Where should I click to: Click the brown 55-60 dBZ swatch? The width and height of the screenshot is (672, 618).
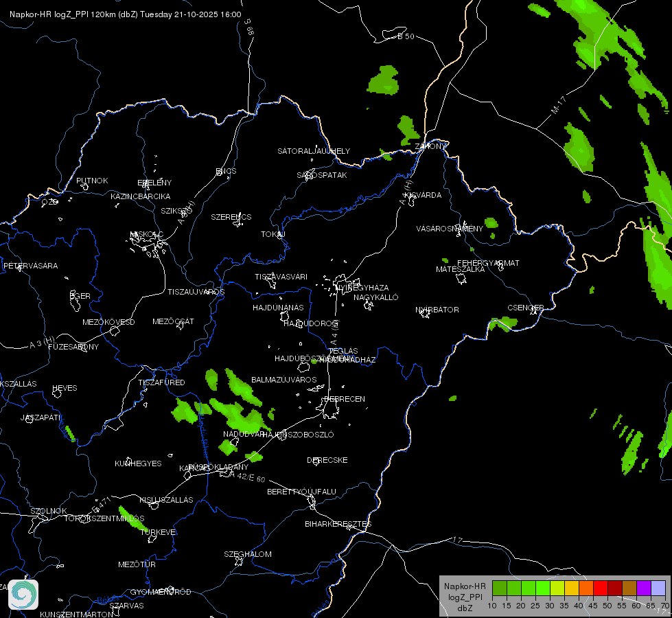[629, 588]
